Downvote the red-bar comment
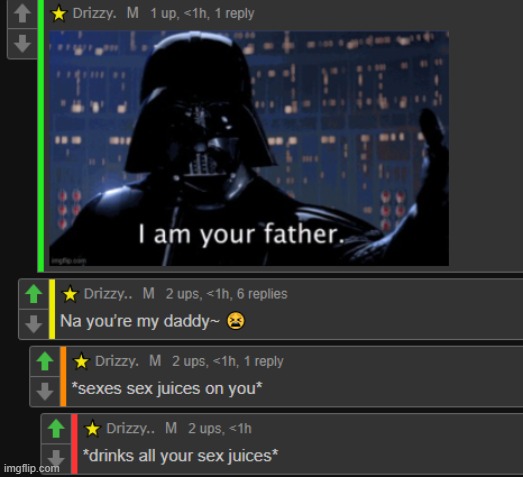 click(56, 458)
